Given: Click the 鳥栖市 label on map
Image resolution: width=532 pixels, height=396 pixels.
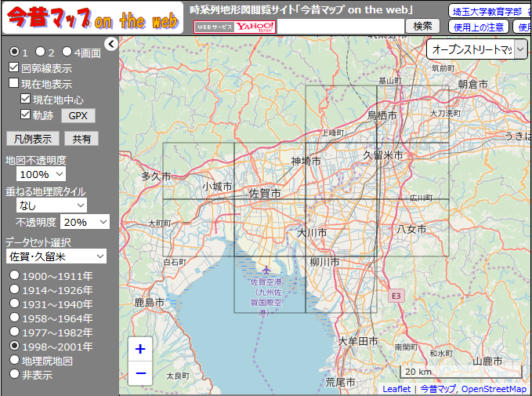Looking at the screenshot, I should pyautogui.click(x=382, y=115).
